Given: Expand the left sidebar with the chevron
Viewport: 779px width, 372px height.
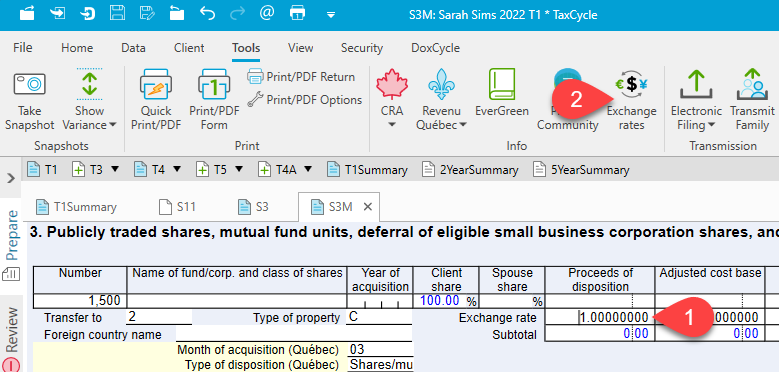Looking at the screenshot, I should coord(11,178).
